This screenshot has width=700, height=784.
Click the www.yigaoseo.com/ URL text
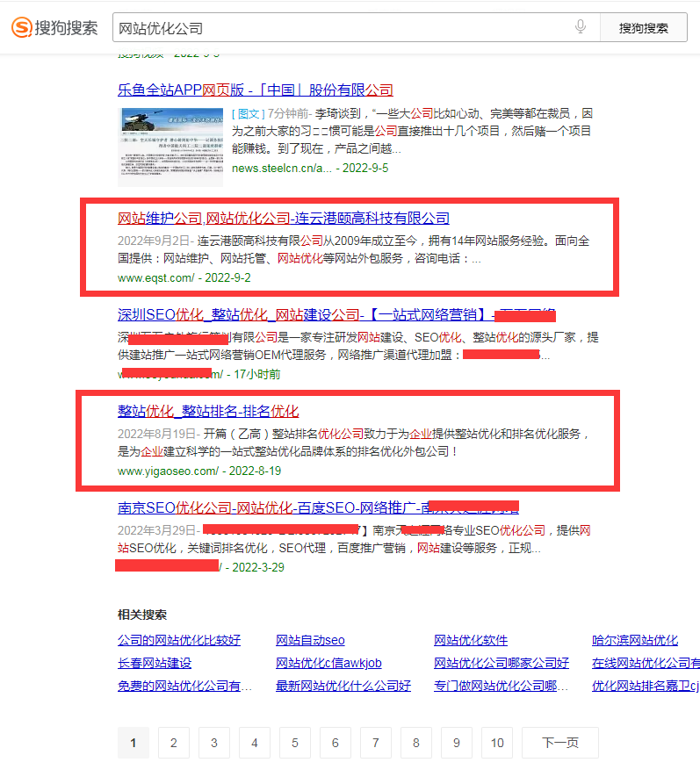coord(168,471)
